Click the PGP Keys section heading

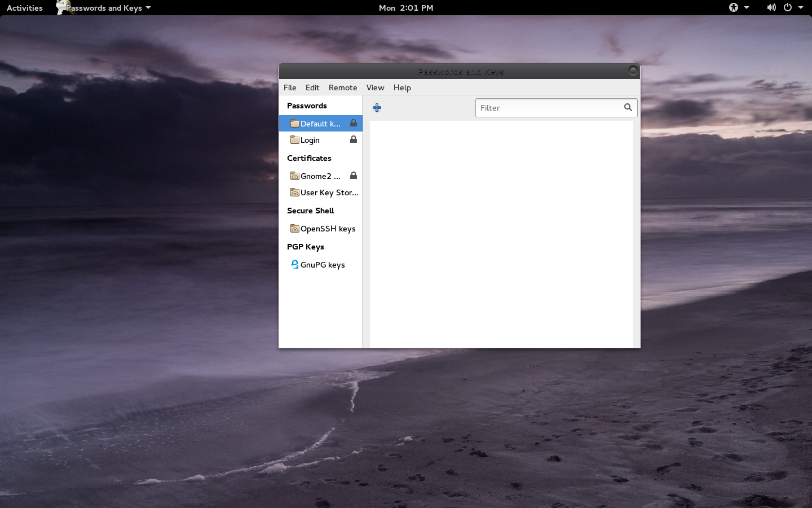(306, 247)
